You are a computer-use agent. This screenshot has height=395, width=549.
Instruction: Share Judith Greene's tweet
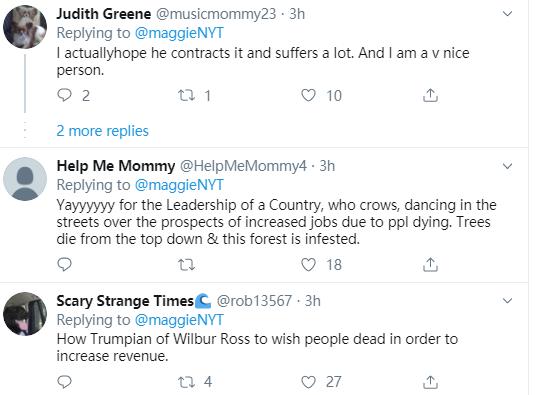[430, 95]
